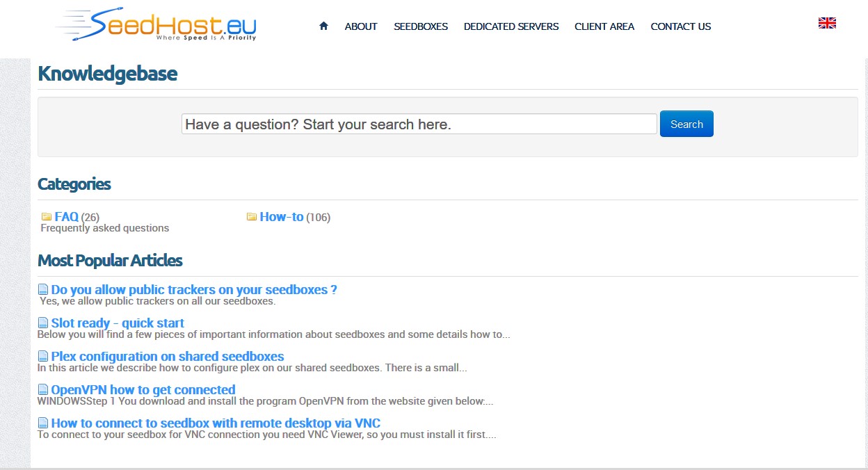This screenshot has width=868, height=470.
Task: Click 'Below you will find a few pieces' excerpt
Action: click(x=274, y=334)
